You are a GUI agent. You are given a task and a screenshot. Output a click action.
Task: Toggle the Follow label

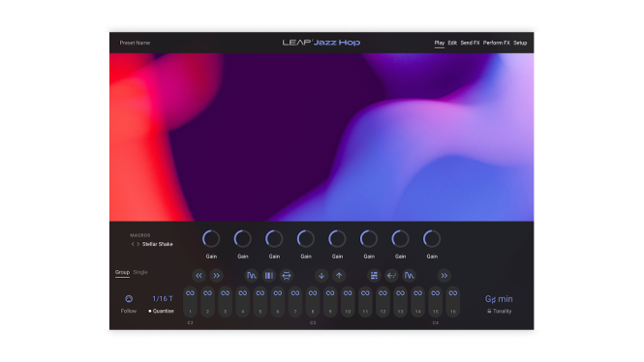coord(129,311)
